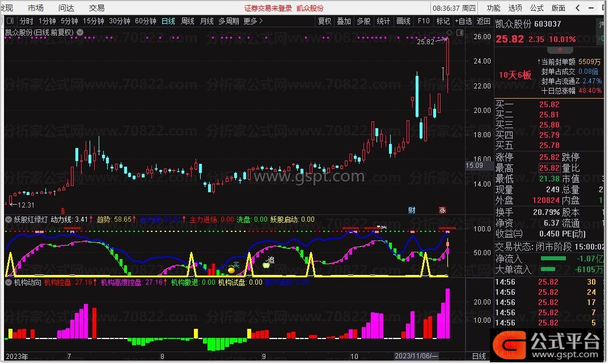This screenshot has width=609, height=364.
Task: Click the 换手 20.79% value
Action: 547,213
